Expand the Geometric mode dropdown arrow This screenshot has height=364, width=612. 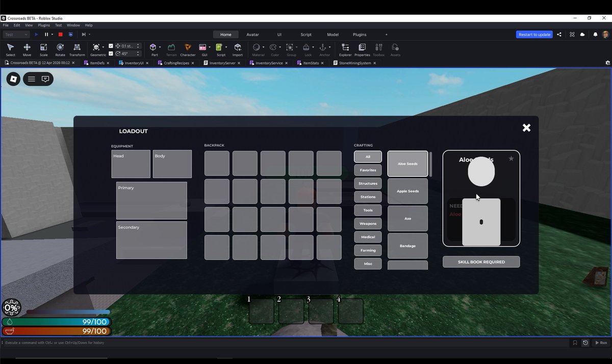104,47
